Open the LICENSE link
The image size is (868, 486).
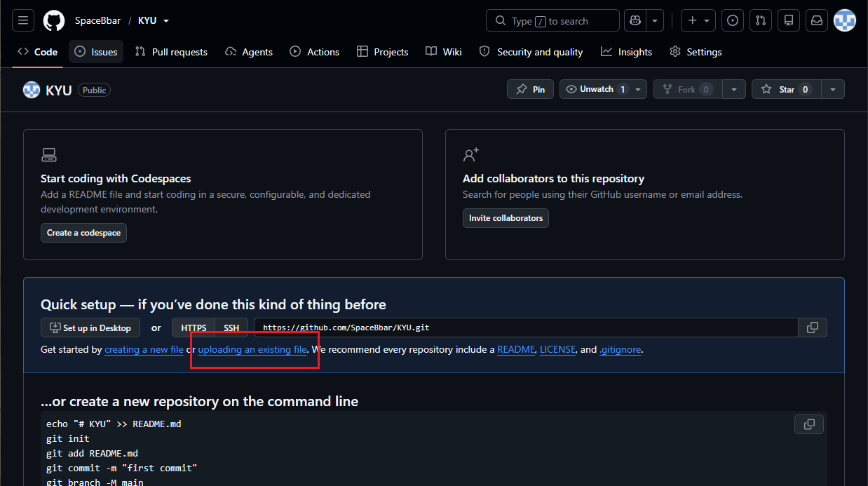pyautogui.click(x=558, y=349)
